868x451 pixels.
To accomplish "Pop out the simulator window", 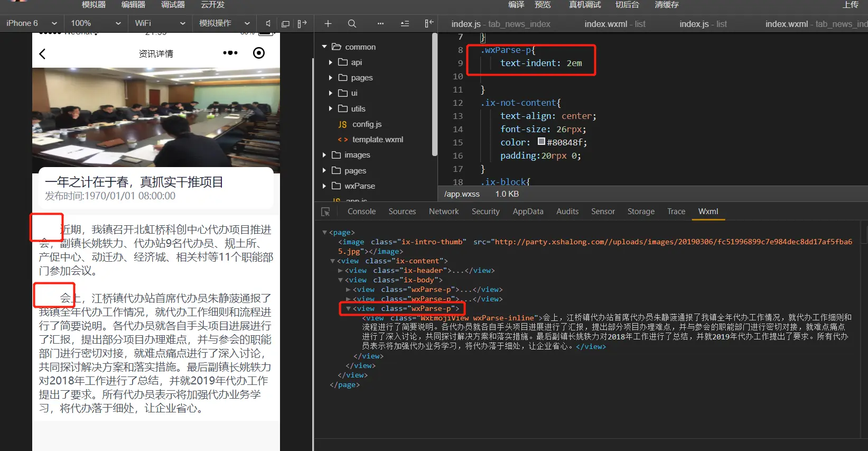I will pyautogui.click(x=285, y=23).
